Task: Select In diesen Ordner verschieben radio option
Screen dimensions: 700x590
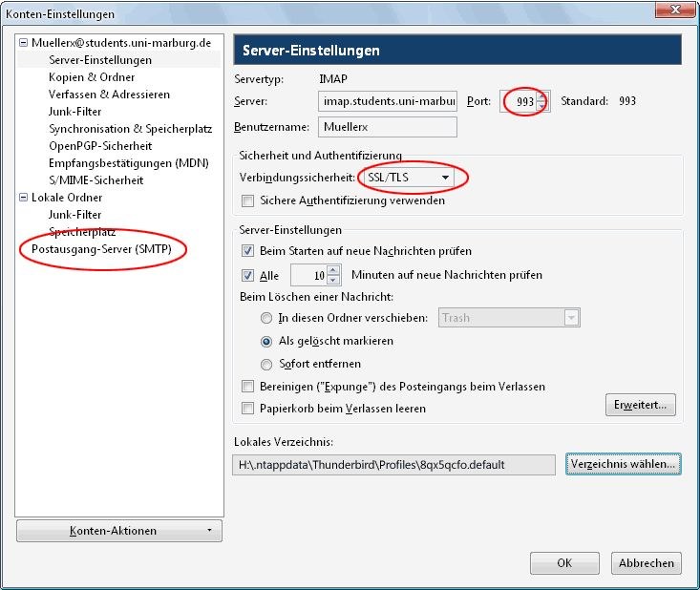Action: [268, 318]
